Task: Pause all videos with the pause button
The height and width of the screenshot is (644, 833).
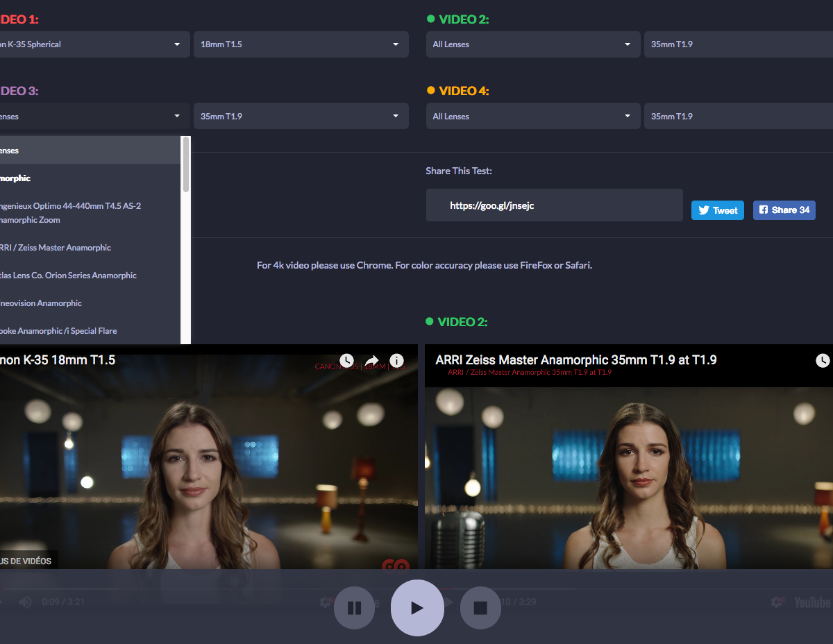Action: point(354,608)
